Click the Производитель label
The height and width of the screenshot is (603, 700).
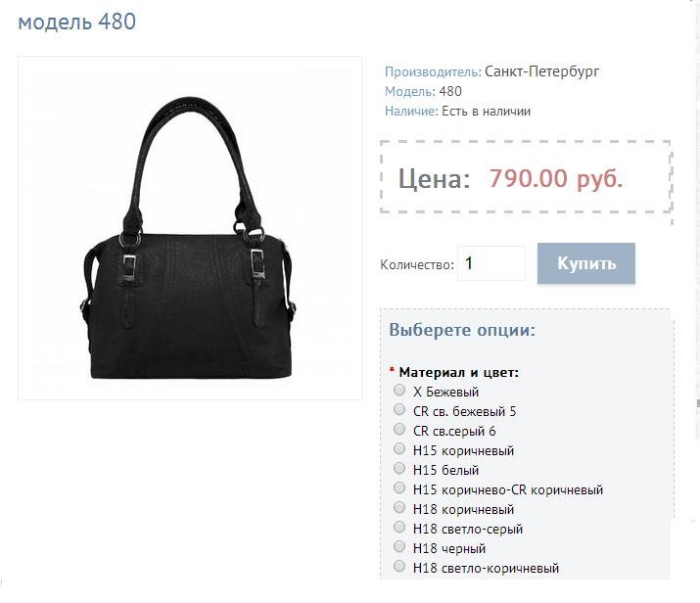pos(433,71)
